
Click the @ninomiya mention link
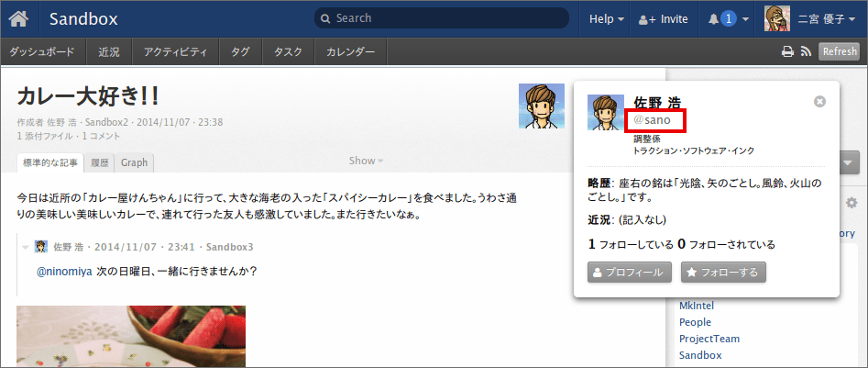click(64, 272)
